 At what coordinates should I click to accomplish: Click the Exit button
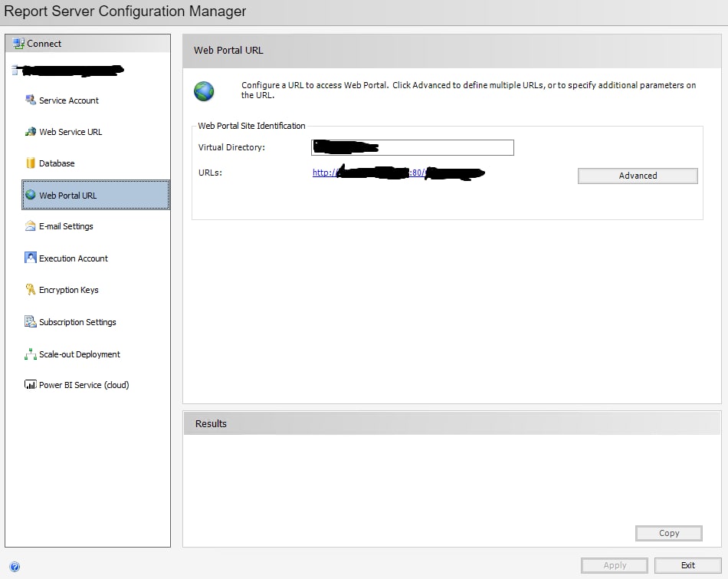click(x=687, y=565)
